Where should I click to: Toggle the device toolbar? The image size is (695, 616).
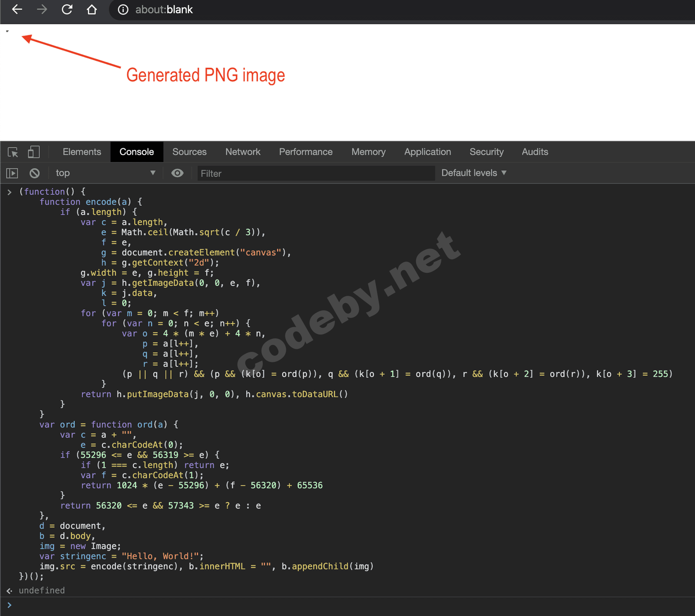pyautogui.click(x=33, y=152)
